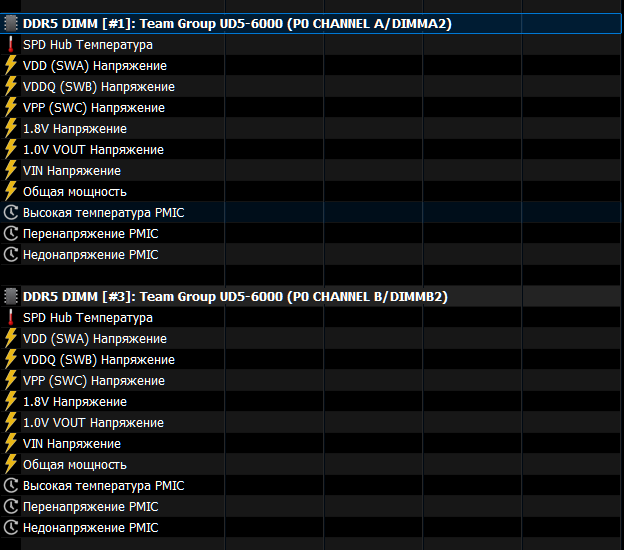Select VPP (SWC) Напряжение under DIMM #3
Image resolution: width=624 pixels, height=550 pixels.
tap(94, 380)
